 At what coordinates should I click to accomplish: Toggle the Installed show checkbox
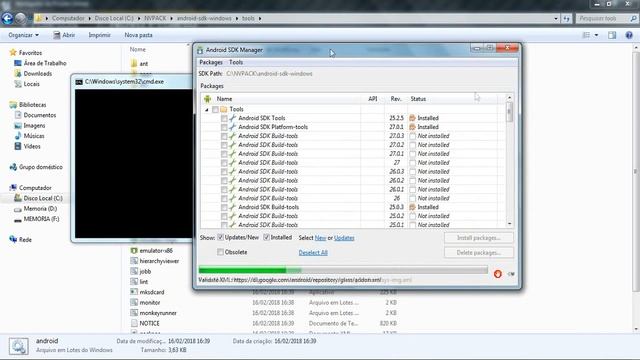coord(267,238)
